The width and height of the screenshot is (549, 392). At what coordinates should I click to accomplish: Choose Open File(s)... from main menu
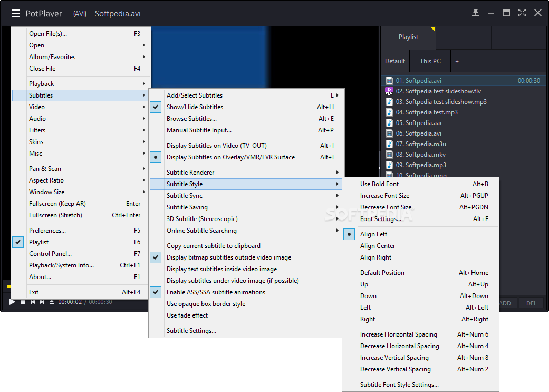pos(81,34)
